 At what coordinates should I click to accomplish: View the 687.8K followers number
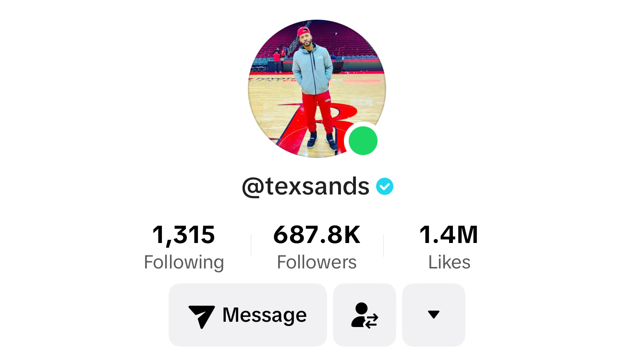coord(317,235)
